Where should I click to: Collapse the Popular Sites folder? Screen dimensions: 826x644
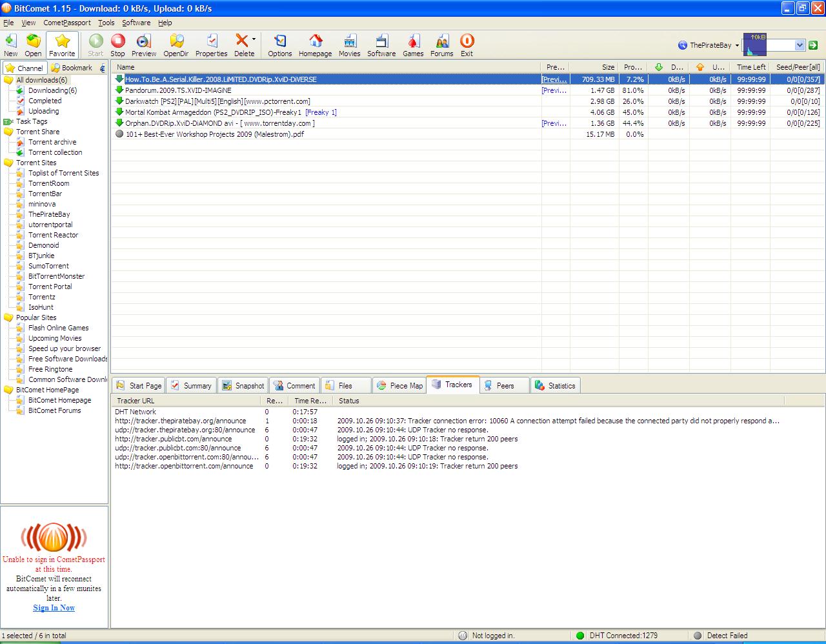(x=8, y=317)
